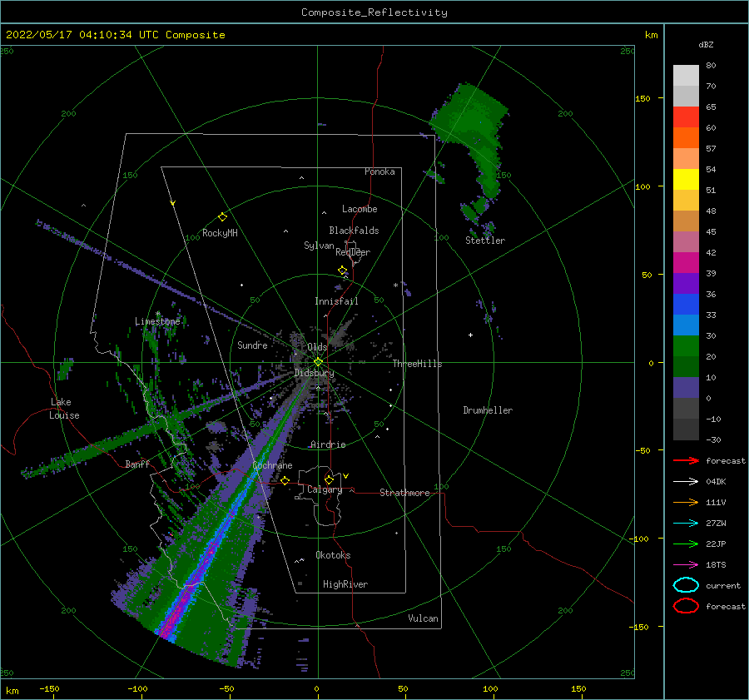The height and width of the screenshot is (700, 749).
Task: Pick the bright green swatch above 20 dBZ
Action: coord(686,345)
